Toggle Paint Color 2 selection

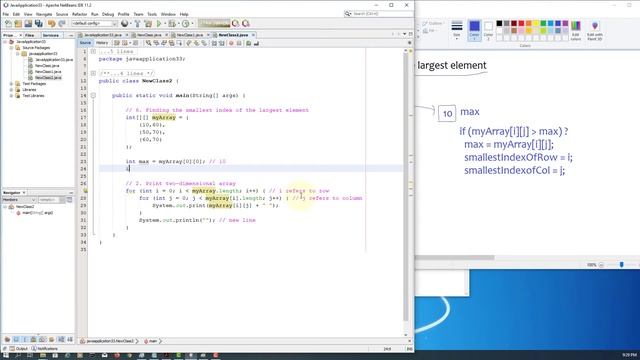[x=488, y=30]
